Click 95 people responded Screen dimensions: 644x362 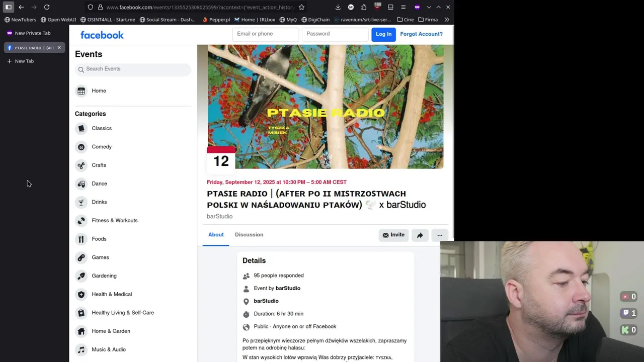pyautogui.click(x=279, y=276)
